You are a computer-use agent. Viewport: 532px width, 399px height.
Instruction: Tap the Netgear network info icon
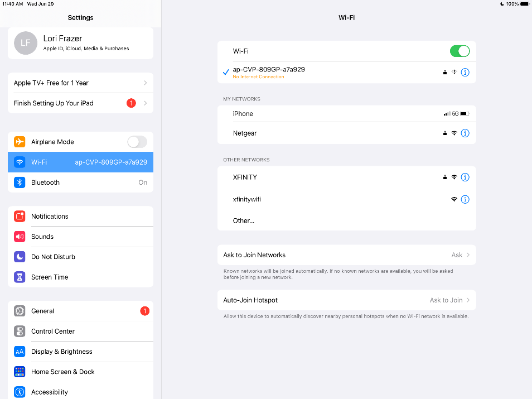(465, 133)
